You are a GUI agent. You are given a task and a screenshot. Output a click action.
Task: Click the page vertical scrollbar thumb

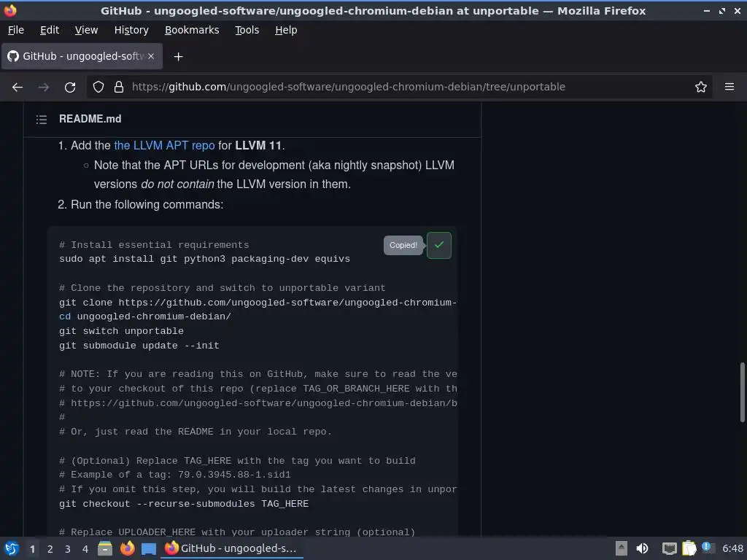pos(742,392)
